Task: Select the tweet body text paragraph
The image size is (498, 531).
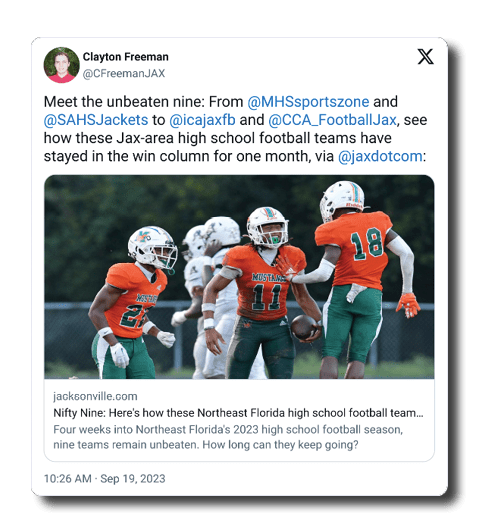Action: tap(235, 129)
